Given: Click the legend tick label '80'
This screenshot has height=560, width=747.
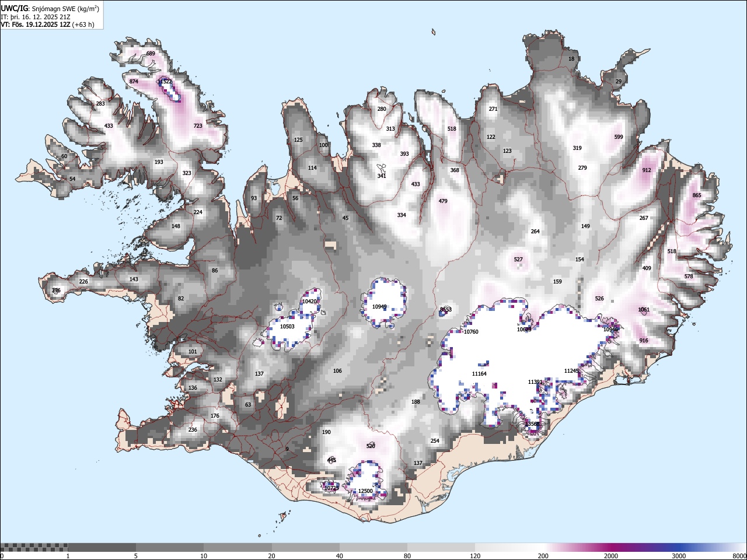Looking at the screenshot, I should click(407, 556).
